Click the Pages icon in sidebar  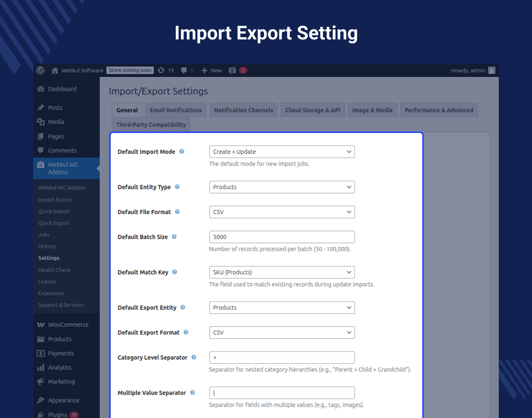click(x=41, y=136)
